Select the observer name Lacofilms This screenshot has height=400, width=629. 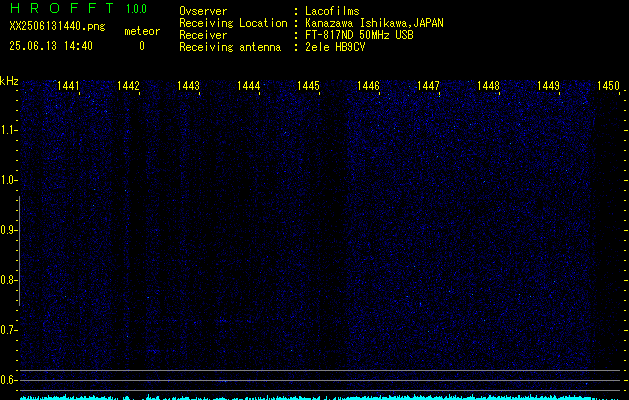(332, 11)
